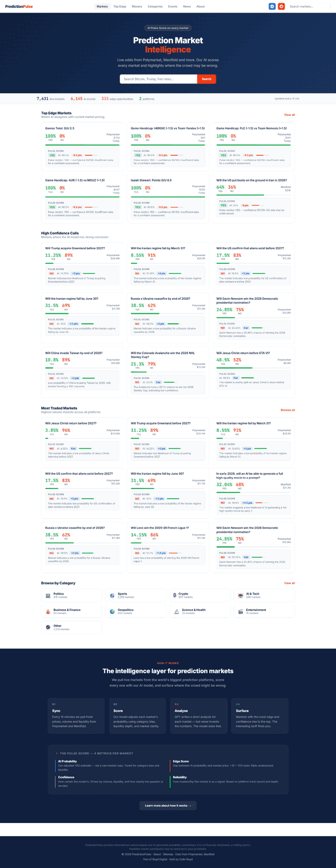336x868 pixels.
Task: Click the Entertainment clapperboard icon
Action: point(240,611)
